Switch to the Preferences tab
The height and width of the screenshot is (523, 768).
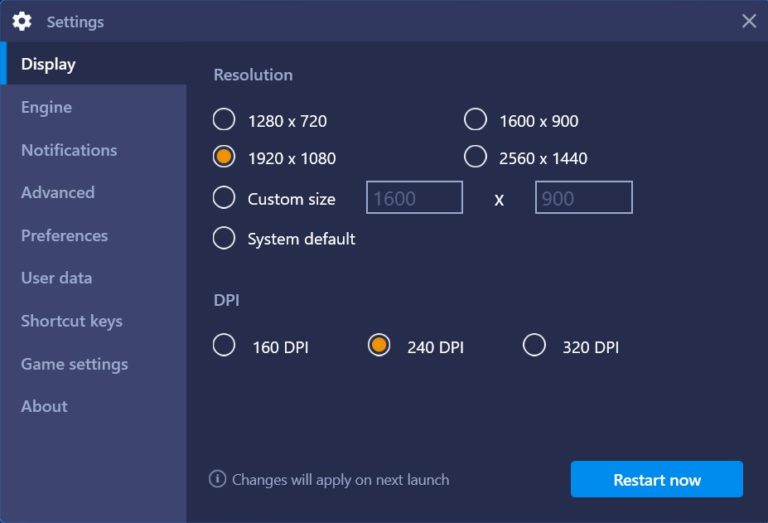click(93, 236)
